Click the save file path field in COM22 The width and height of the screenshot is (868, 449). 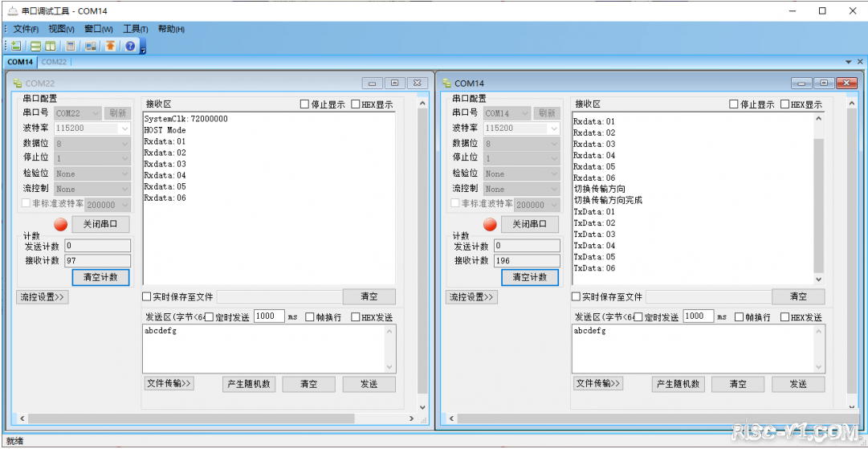279,296
